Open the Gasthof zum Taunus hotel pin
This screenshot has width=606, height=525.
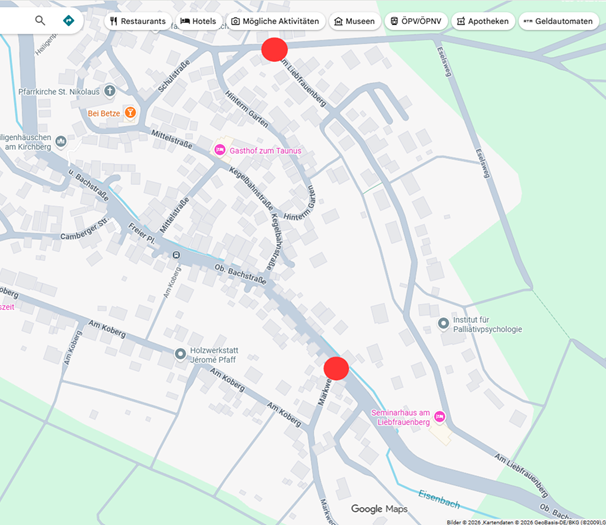(220, 150)
